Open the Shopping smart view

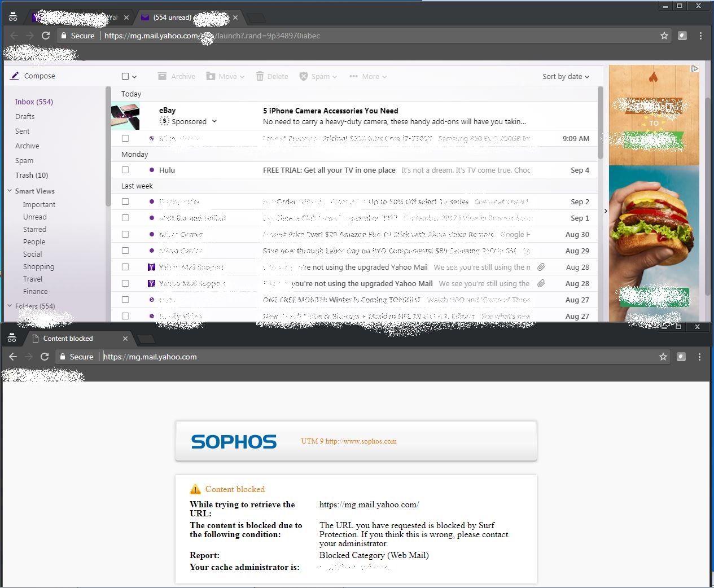click(x=38, y=267)
